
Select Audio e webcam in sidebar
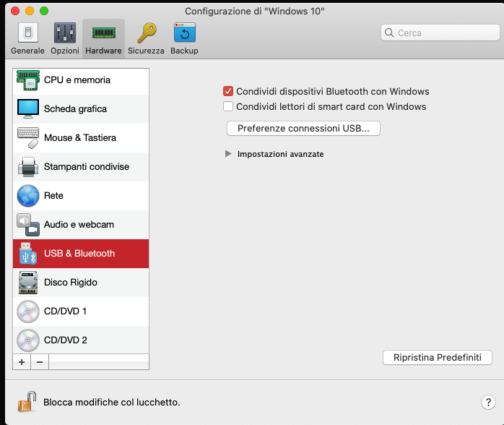click(x=81, y=225)
